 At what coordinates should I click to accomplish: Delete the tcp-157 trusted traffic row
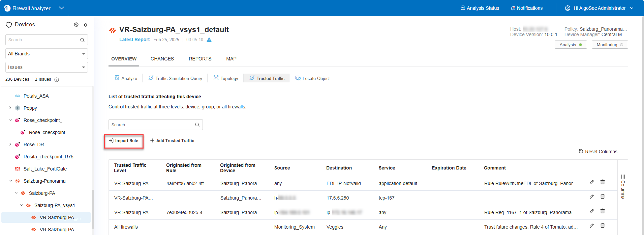click(603, 197)
